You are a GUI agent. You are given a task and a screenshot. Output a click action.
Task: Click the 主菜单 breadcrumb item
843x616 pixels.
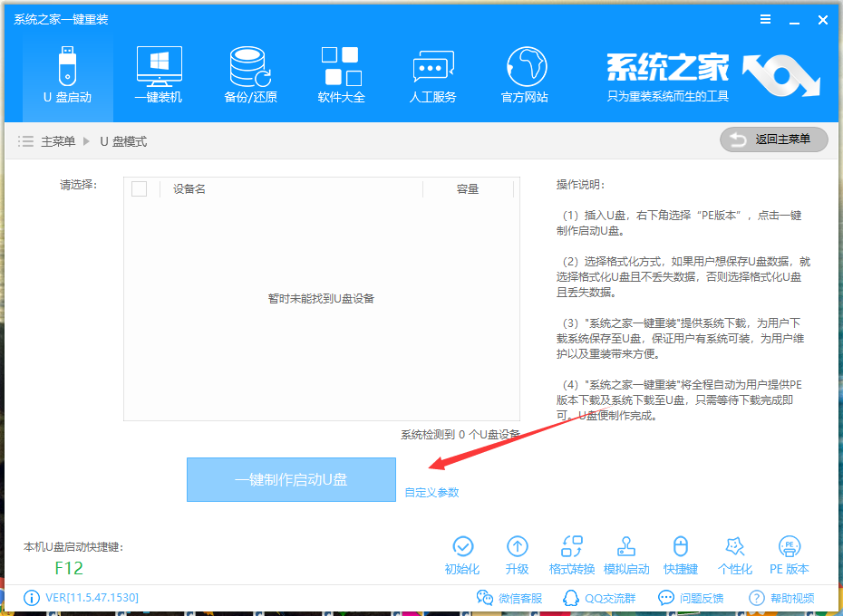58,141
